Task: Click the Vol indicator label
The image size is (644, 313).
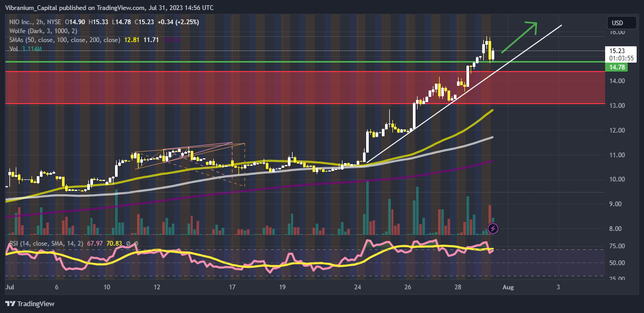Action: click(14, 48)
